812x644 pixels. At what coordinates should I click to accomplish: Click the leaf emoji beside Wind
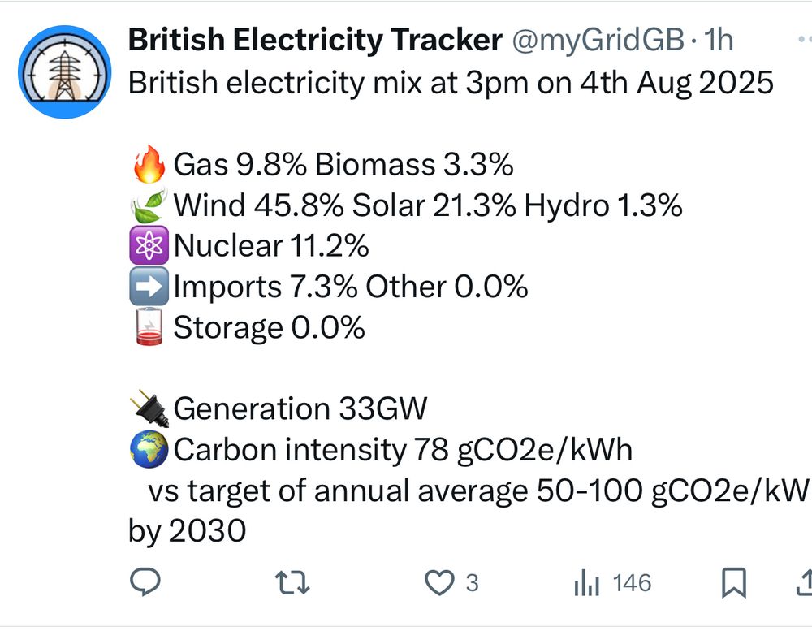[148, 205]
